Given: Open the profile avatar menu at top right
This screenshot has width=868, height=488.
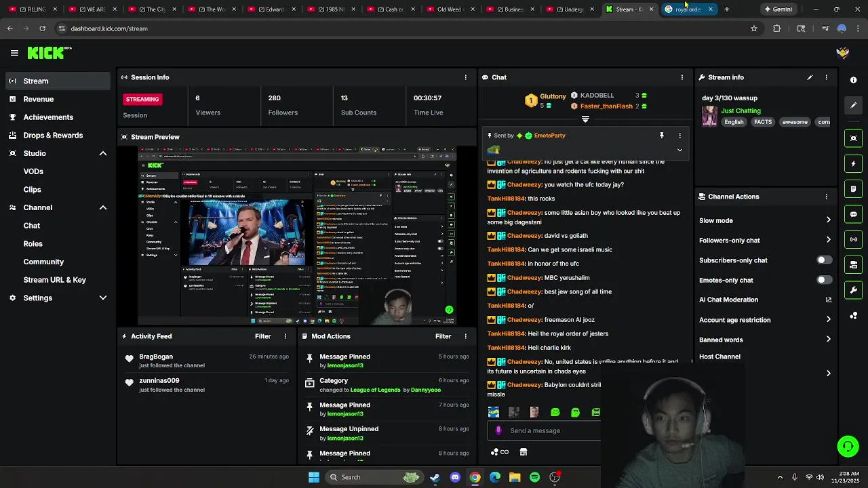Looking at the screenshot, I should pyautogui.click(x=842, y=53).
